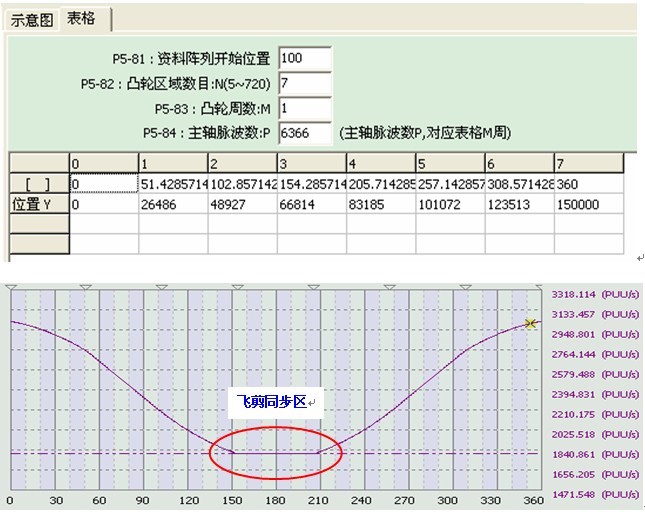This screenshot has width=645, height=515.
Task: Click the P5-84 master pulse number field
Action: [305, 132]
